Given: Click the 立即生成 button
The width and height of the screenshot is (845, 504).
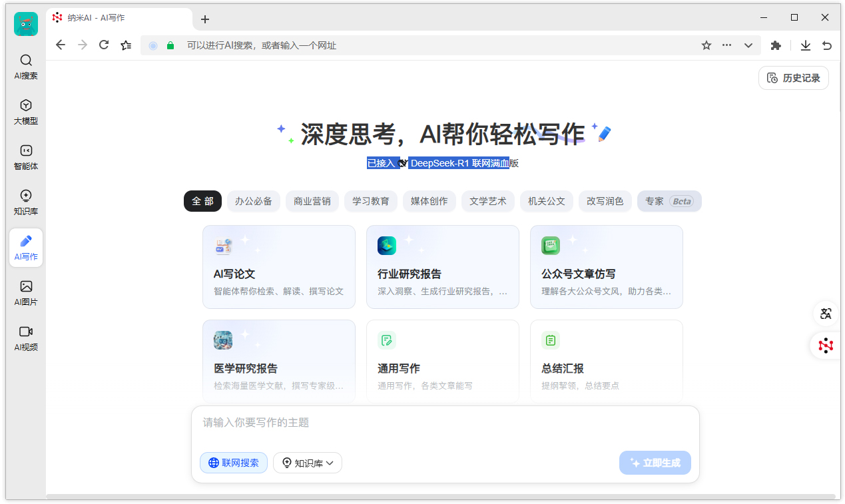Looking at the screenshot, I should pyautogui.click(x=655, y=463).
